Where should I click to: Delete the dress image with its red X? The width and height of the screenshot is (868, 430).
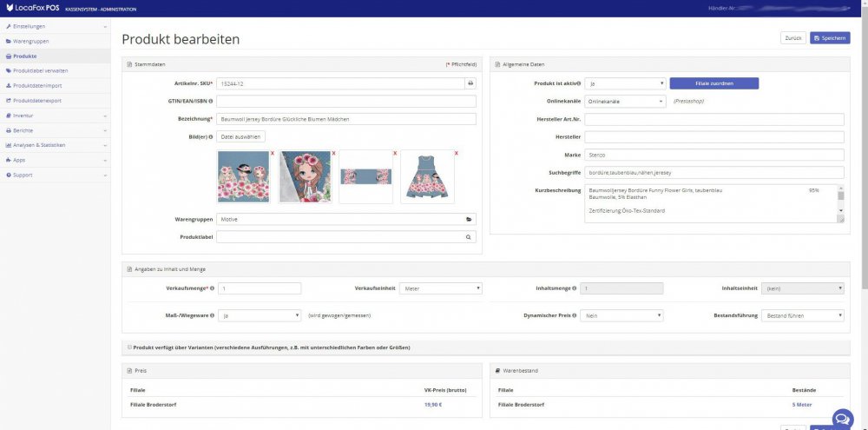click(x=457, y=154)
